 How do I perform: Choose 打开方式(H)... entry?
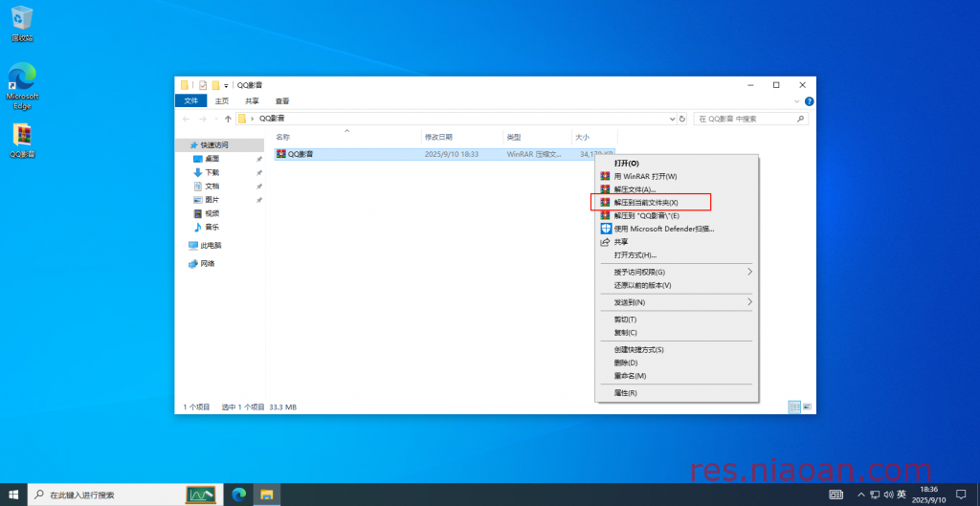point(677,254)
